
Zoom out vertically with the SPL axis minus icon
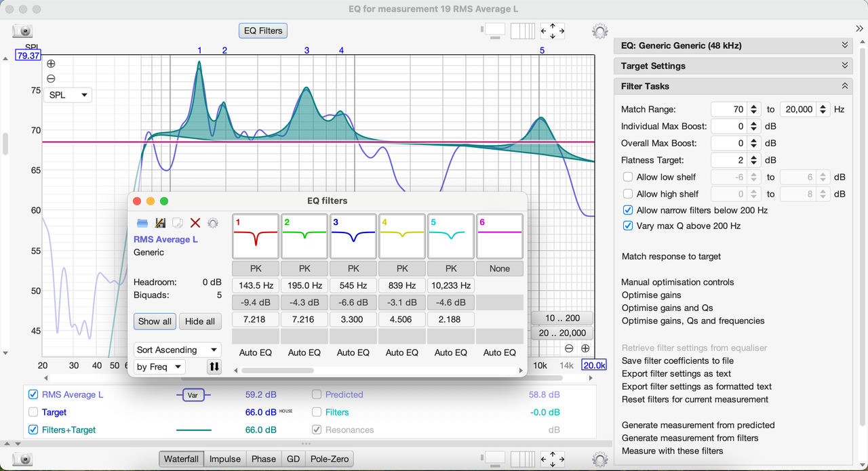pyautogui.click(x=51, y=79)
